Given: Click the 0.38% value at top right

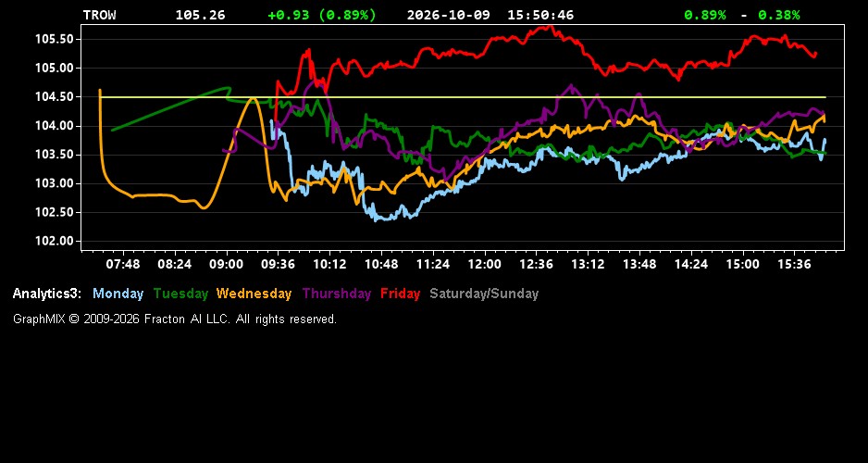Looking at the screenshot, I should [x=779, y=16].
